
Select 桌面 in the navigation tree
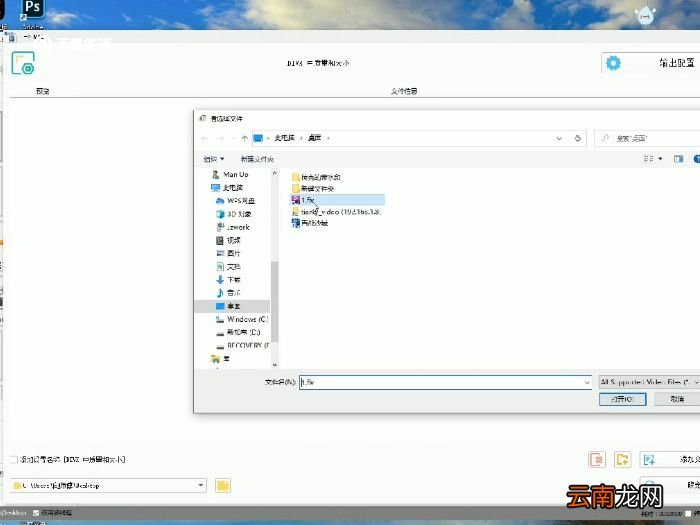[x=232, y=306]
